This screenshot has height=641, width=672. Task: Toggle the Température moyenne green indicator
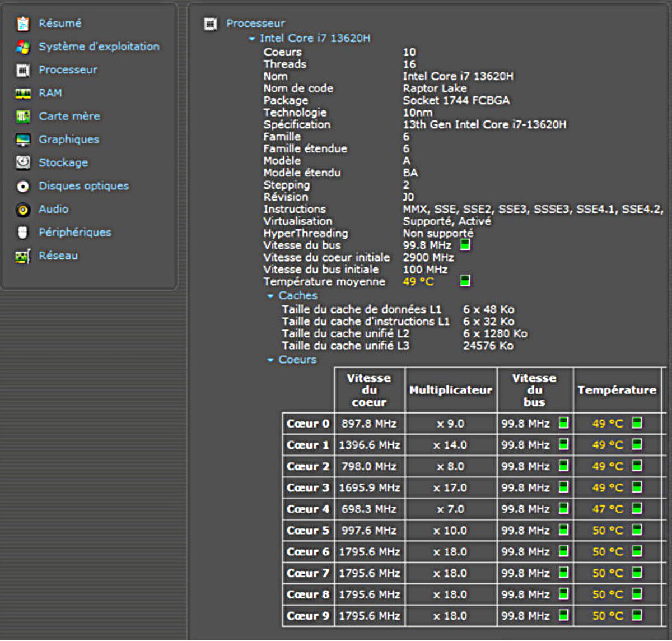465,281
